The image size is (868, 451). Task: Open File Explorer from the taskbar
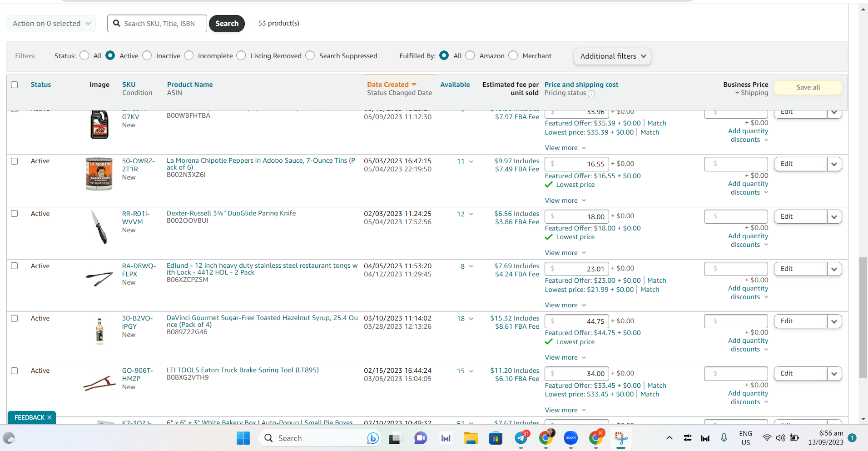point(471,438)
